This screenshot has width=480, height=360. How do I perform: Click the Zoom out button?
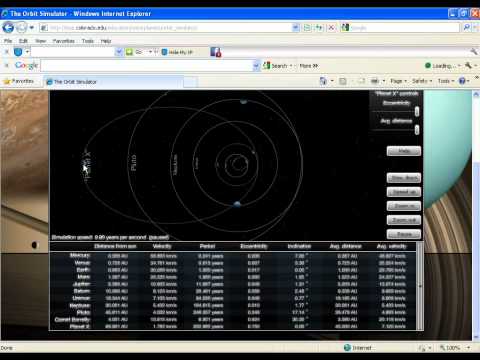tap(404, 220)
